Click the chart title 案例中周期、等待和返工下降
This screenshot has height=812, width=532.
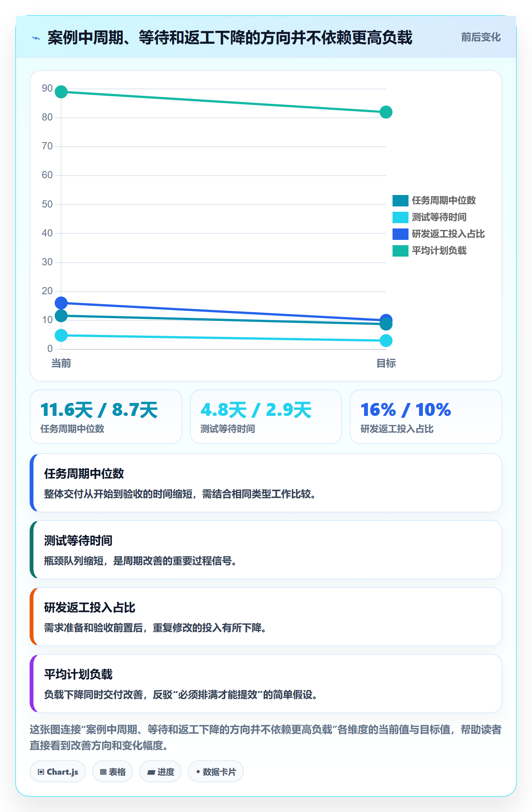point(230,37)
